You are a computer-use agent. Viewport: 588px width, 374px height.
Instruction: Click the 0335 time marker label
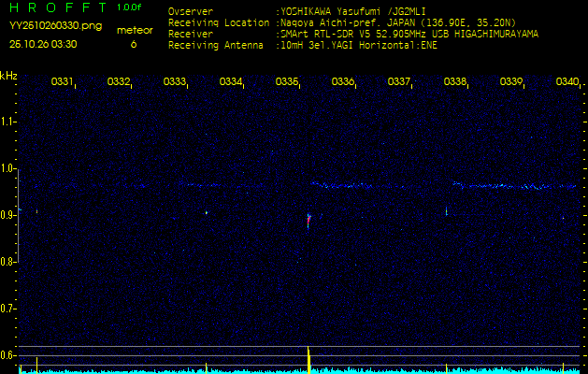pyautogui.click(x=286, y=81)
